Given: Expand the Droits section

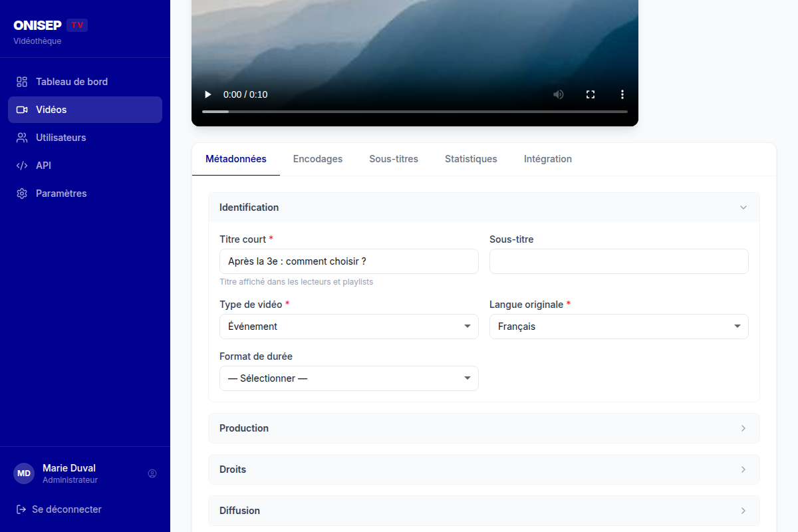Looking at the screenshot, I should pos(484,469).
